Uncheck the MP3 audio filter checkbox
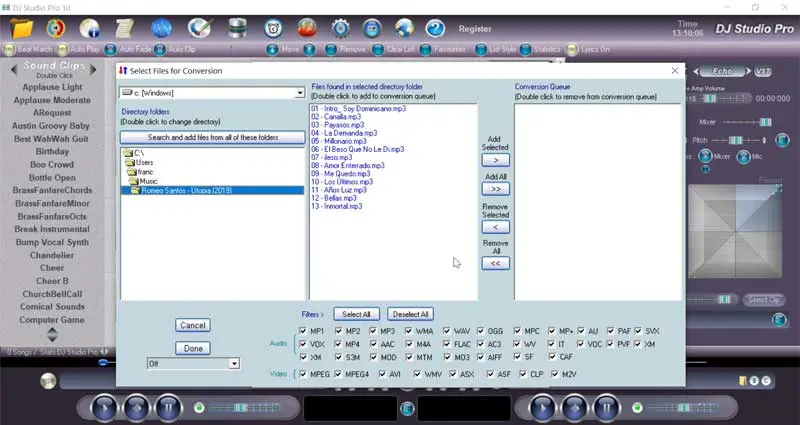 (x=373, y=331)
